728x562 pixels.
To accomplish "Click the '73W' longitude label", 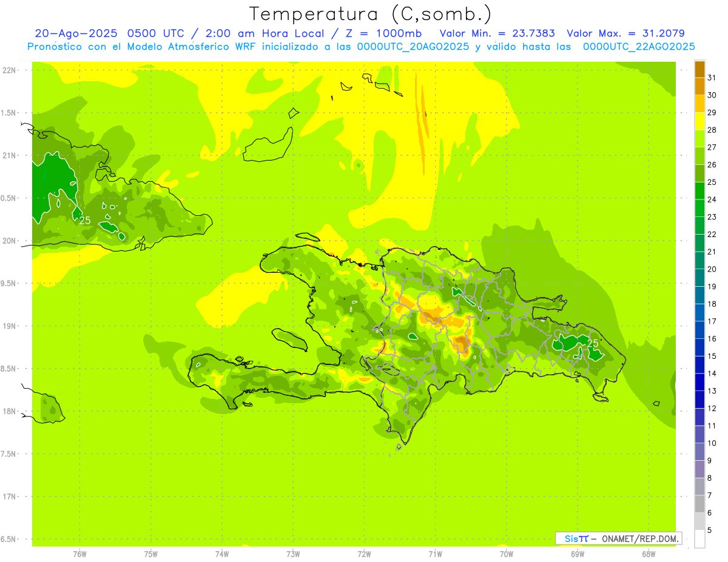I will [293, 554].
